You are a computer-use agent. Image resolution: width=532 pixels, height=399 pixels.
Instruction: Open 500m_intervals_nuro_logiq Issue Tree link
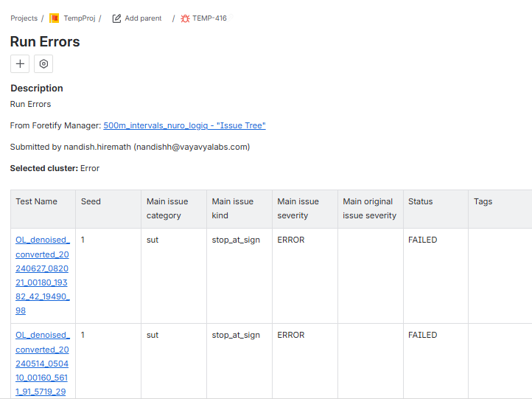pos(184,126)
